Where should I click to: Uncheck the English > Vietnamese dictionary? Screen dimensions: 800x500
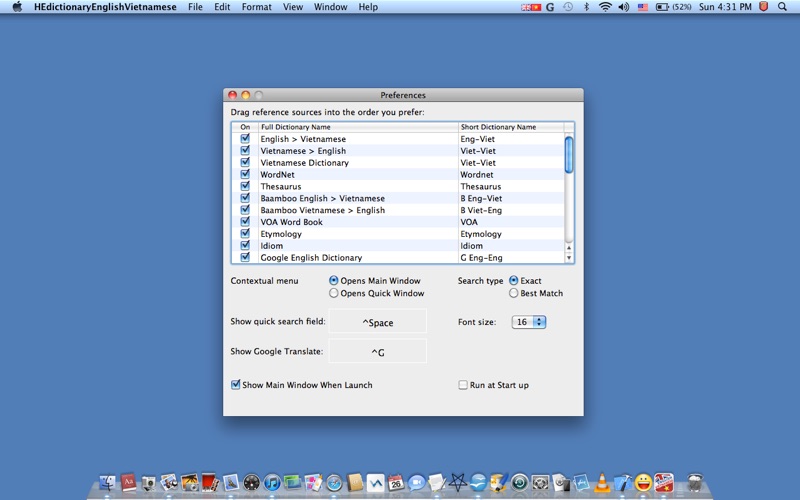point(245,138)
